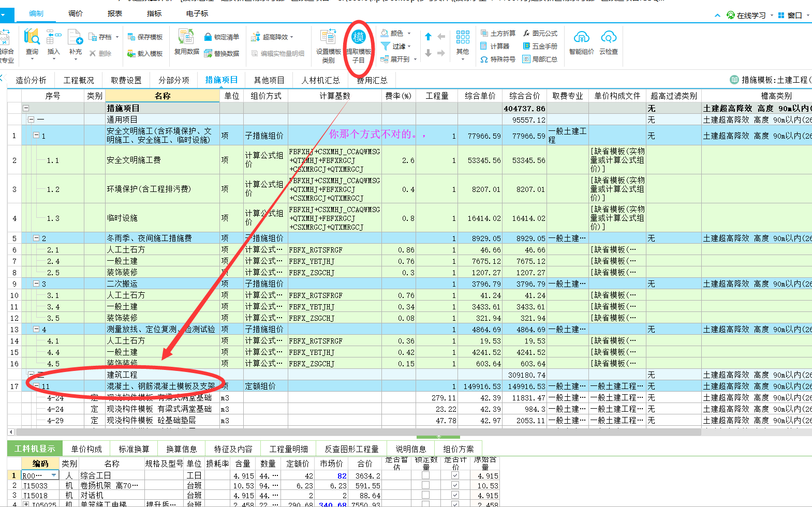Image resolution: width=812 pixels, height=507 pixels.
Task: Click 局部汇总 partial summary
Action: [540, 59]
